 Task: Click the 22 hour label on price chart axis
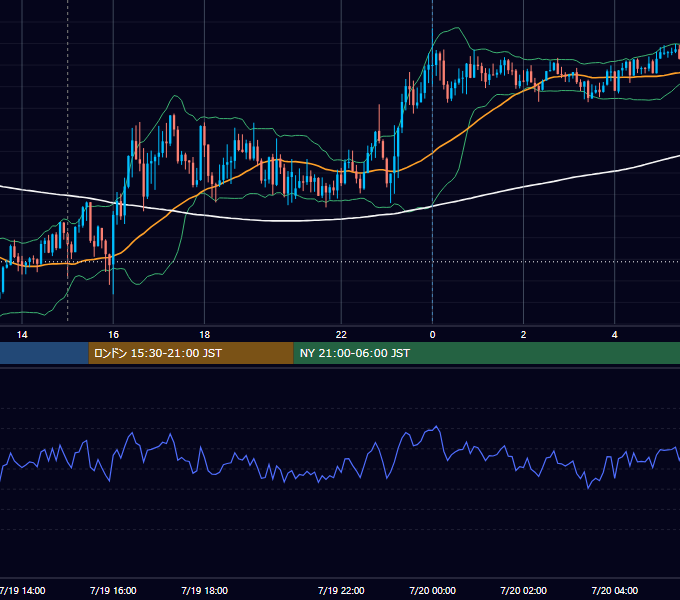coord(341,335)
